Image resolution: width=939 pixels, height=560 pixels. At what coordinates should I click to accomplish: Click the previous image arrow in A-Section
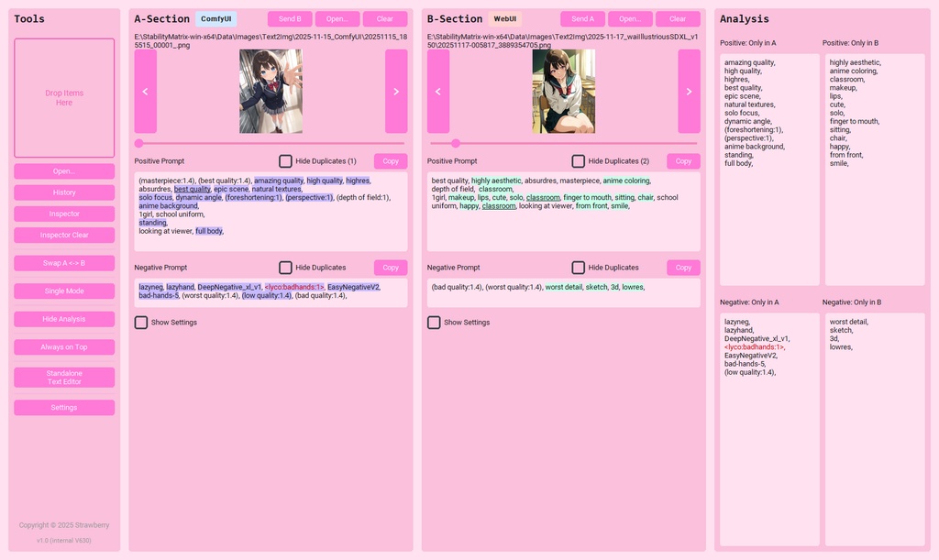(x=143, y=91)
